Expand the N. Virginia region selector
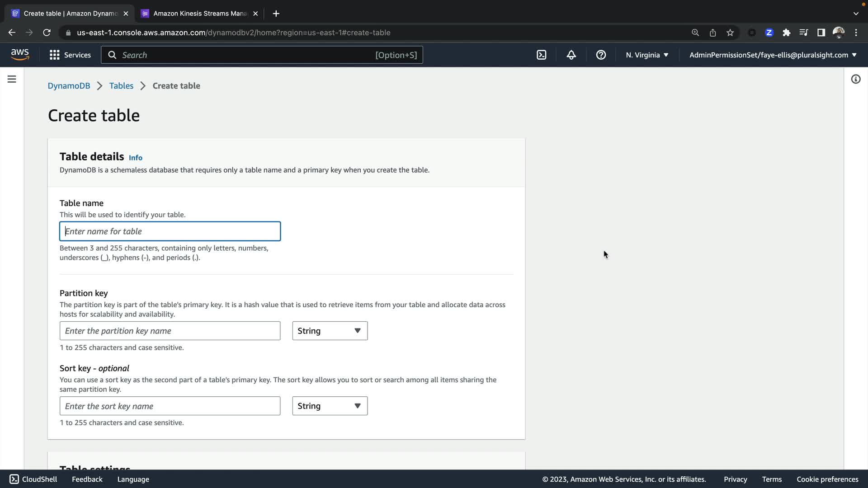Screen dimensions: 868x488 click(646, 55)
